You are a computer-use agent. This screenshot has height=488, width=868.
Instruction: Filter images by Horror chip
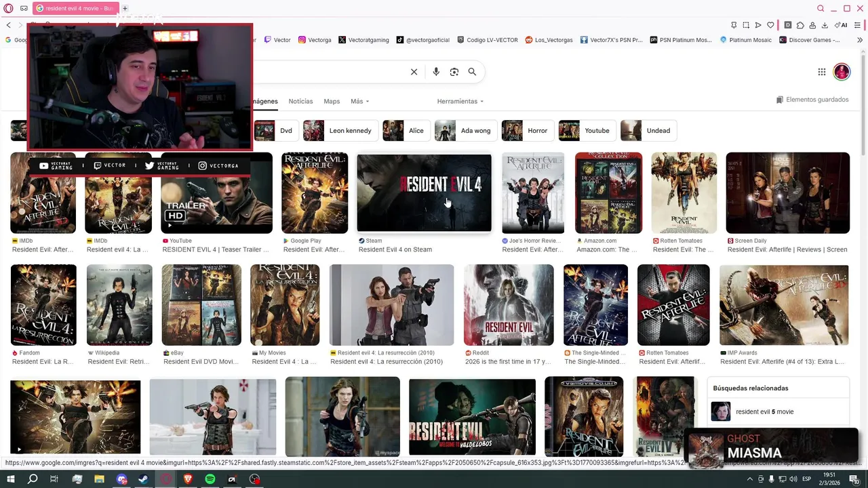click(x=527, y=131)
